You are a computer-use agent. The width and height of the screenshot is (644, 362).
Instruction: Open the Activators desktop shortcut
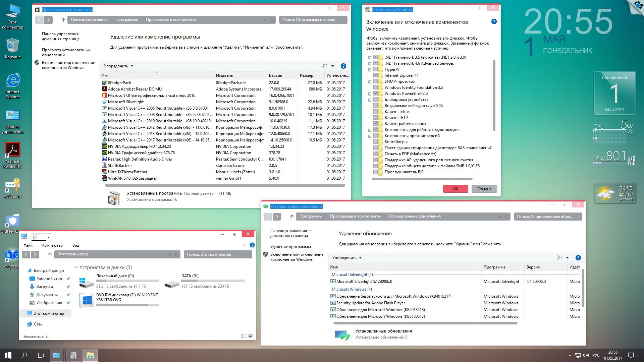point(12,186)
